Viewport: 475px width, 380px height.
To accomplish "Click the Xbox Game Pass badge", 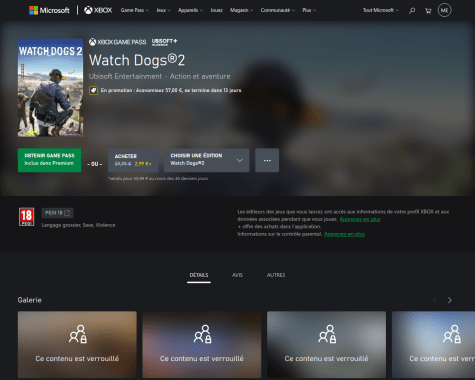I will point(117,42).
